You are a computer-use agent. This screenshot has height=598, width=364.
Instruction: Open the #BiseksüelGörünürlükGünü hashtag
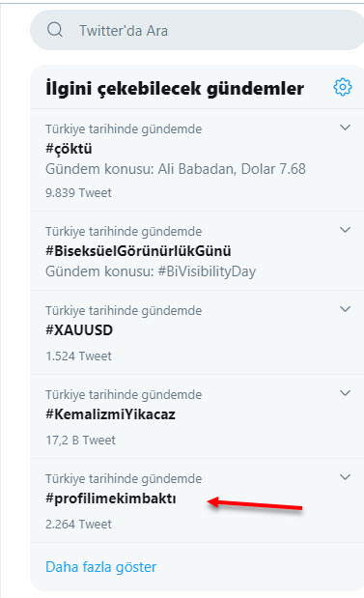pyautogui.click(x=138, y=251)
